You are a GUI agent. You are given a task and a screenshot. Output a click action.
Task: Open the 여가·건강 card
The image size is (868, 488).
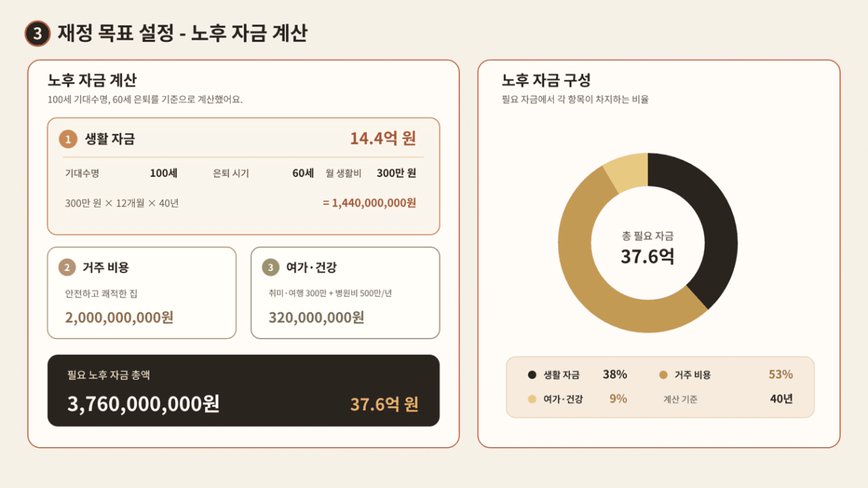tap(345, 293)
